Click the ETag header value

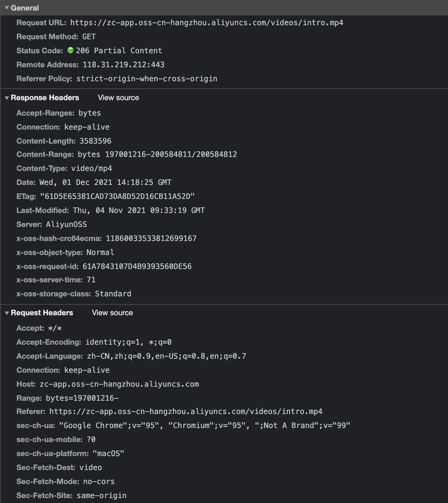(117, 197)
